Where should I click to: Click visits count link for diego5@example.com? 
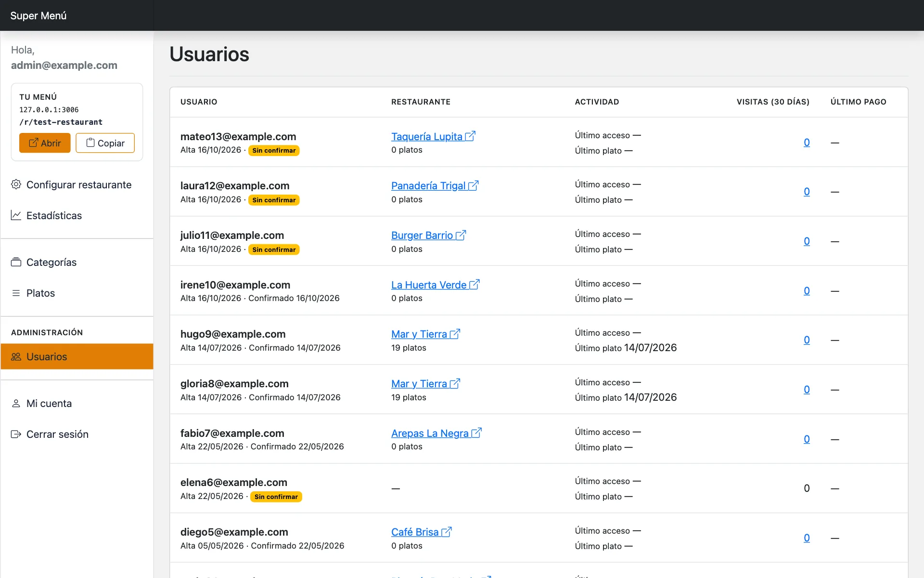807,538
